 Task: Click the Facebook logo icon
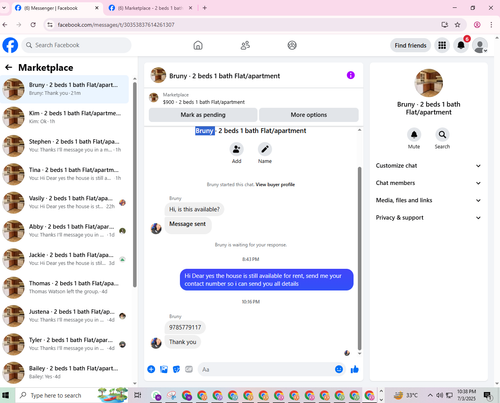click(10, 45)
